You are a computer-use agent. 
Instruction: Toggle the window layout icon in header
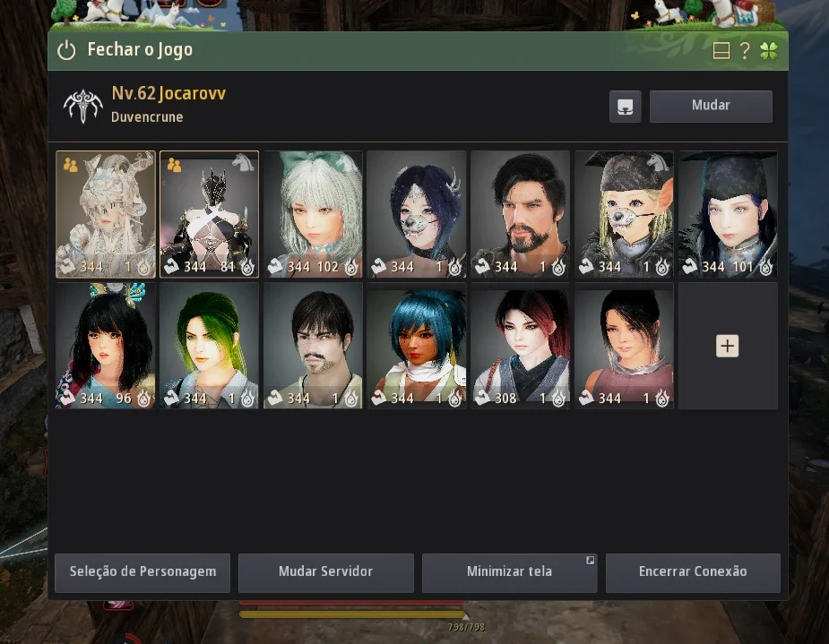[x=721, y=51]
